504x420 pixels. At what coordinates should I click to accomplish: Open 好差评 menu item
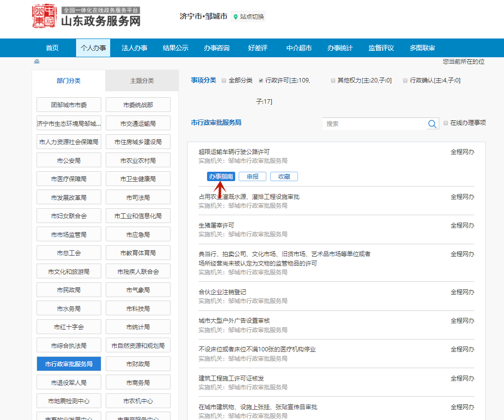click(258, 48)
